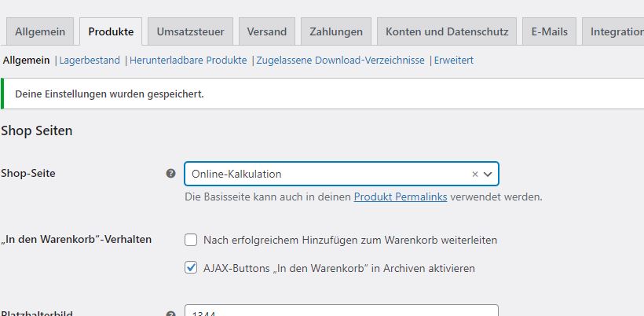644x316 pixels.
Task: Enable redirect to cart after adding checkbox
Action: click(x=191, y=240)
